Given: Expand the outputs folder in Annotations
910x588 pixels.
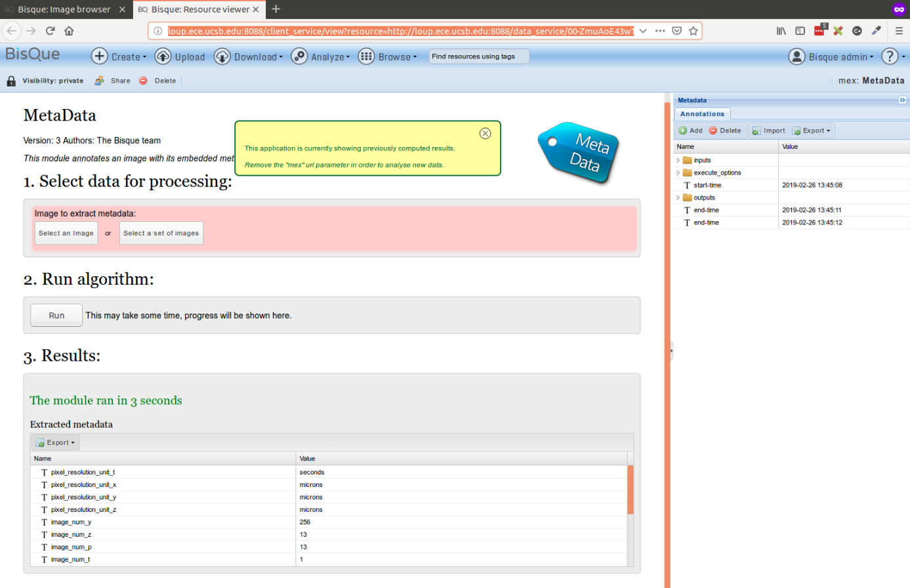Looking at the screenshot, I should pyautogui.click(x=678, y=198).
